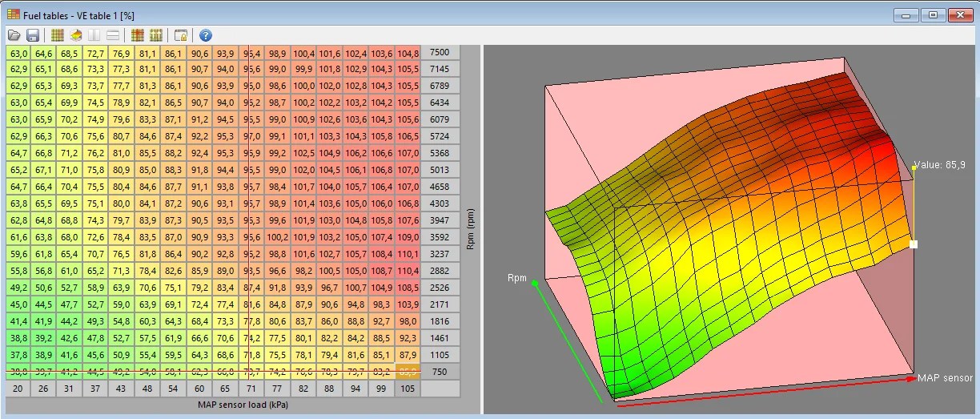
Task: Select cell 98,0 in the 1816 rpm row
Action: [408, 322]
